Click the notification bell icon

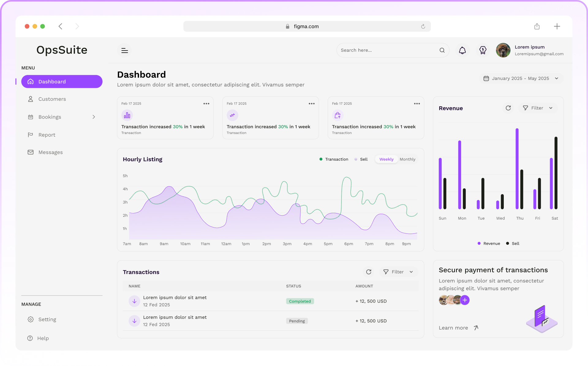coord(462,50)
